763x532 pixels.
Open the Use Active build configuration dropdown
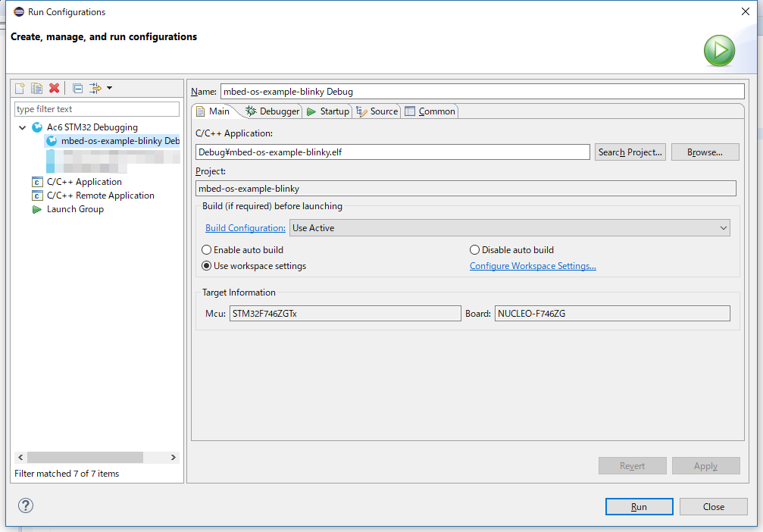(x=509, y=228)
